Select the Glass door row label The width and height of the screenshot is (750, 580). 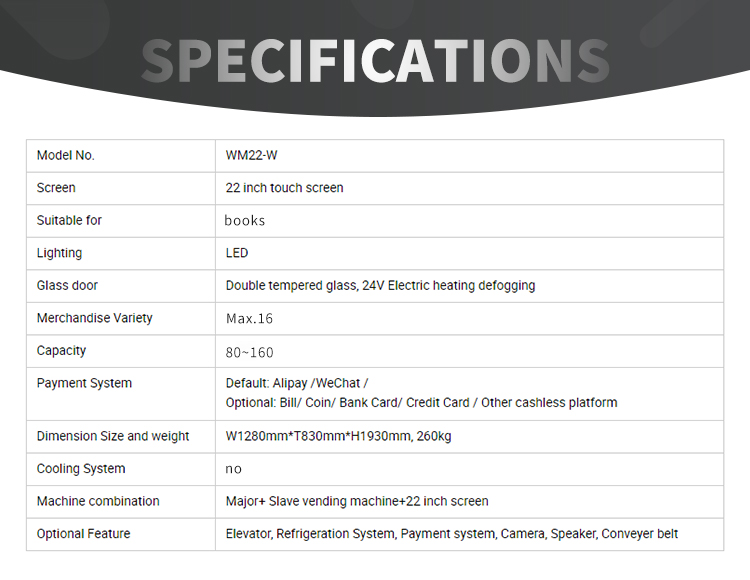[x=67, y=285]
